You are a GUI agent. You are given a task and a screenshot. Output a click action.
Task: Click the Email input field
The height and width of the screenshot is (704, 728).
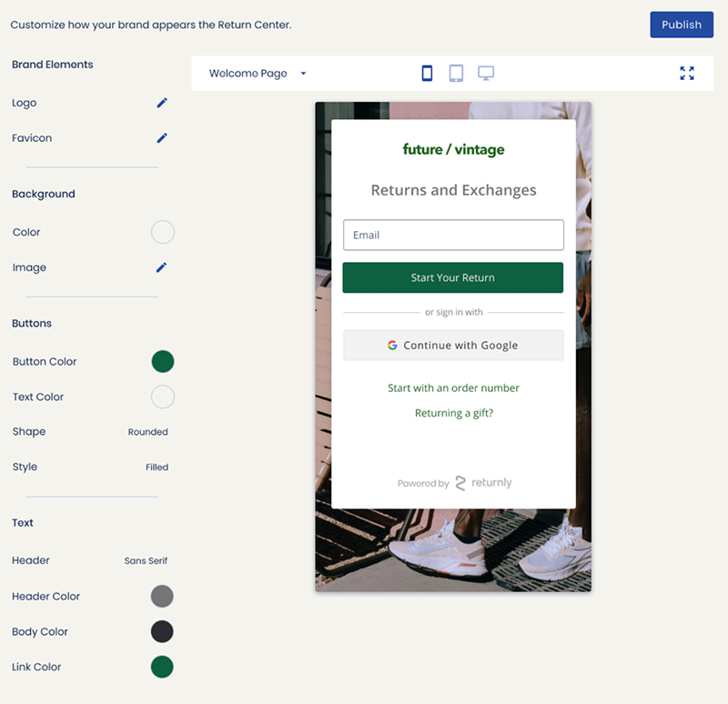453,235
